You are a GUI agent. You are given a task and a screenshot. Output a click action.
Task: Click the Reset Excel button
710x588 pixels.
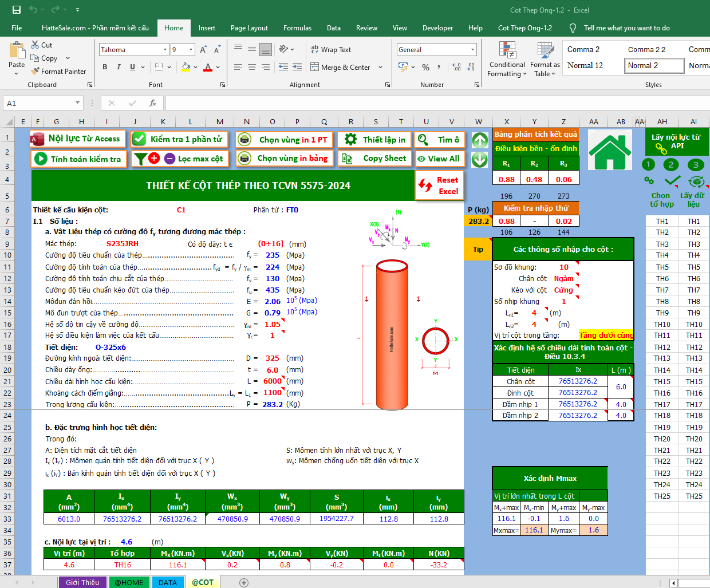439,186
